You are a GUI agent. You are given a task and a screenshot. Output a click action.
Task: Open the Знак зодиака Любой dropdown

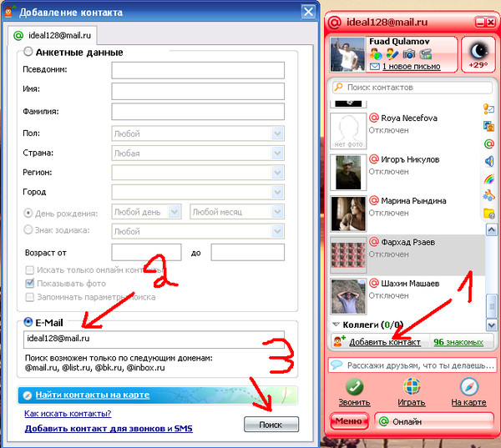pos(198,231)
